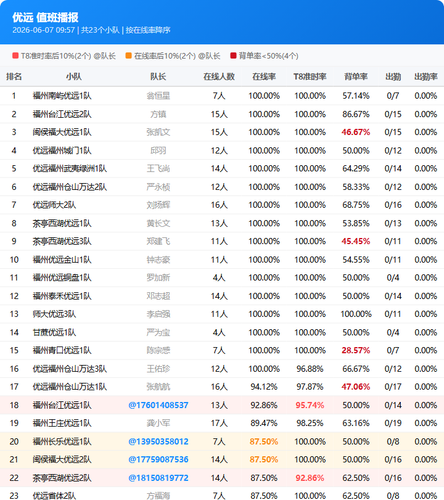The width and height of the screenshot is (444, 500).
Task: Click the 排名 column header
Action: [14, 77]
